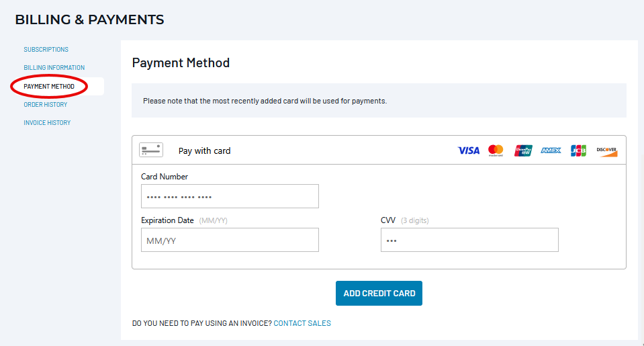Click the Discover logo
Image resolution: width=644 pixels, height=346 pixels.
click(x=606, y=151)
